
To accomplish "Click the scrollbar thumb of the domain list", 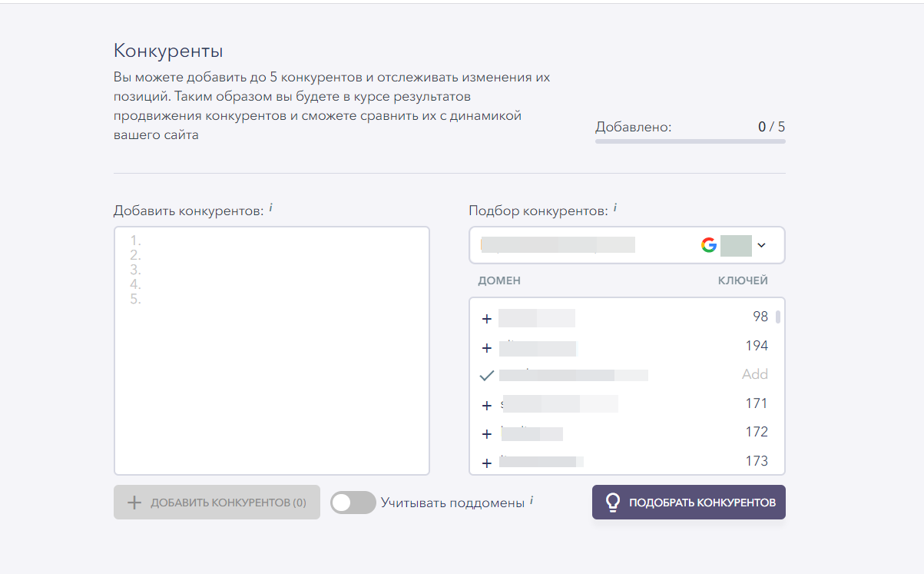I will click(778, 317).
